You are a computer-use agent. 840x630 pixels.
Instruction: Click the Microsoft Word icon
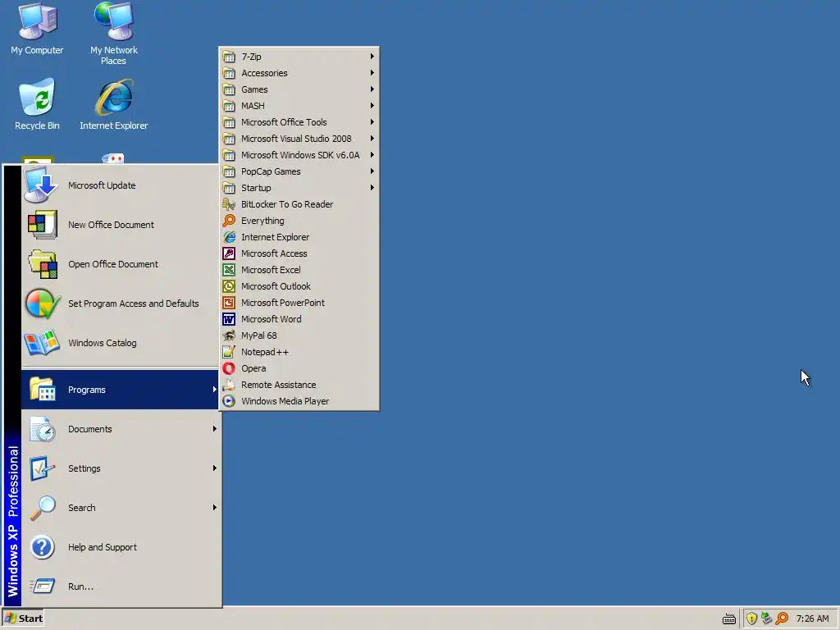tap(229, 319)
